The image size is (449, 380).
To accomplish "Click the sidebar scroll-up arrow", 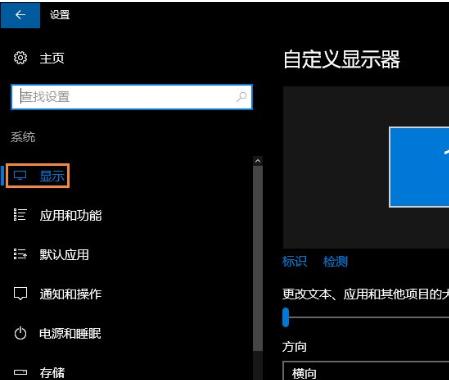I will (x=258, y=161).
